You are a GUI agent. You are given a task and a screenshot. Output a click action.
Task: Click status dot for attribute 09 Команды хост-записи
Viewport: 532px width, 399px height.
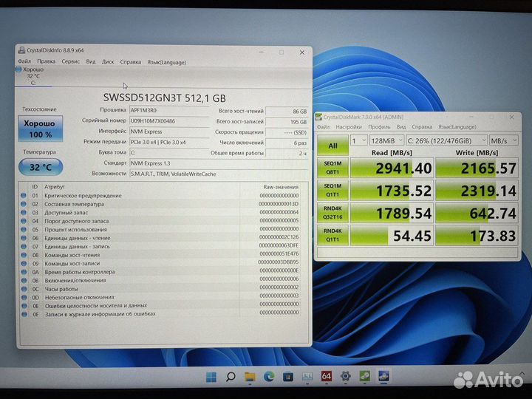pos(24,263)
